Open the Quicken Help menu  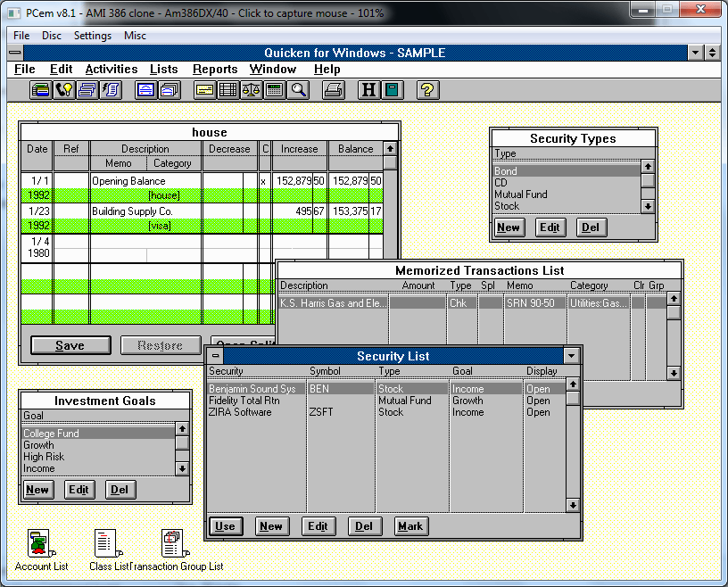click(x=327, y=70)
